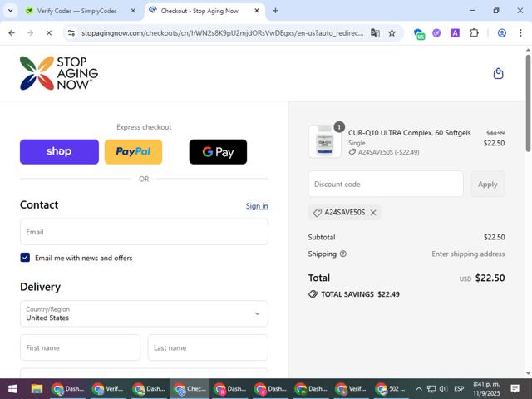532x399 pixels.
Task: Open the taskbar clock and date
Action: pyautogui.click(x=486, y=389)
